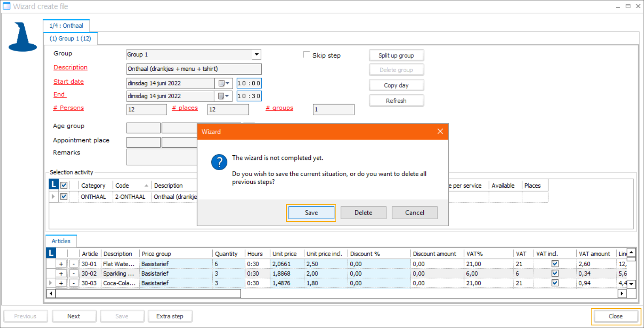Click the plus button for article 30-03

(61, 283)
